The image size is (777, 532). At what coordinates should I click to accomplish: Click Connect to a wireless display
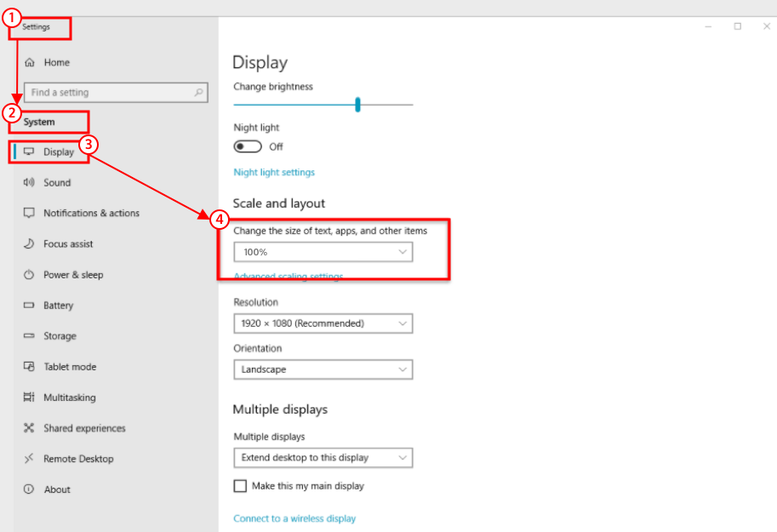(x=294, y=518)
